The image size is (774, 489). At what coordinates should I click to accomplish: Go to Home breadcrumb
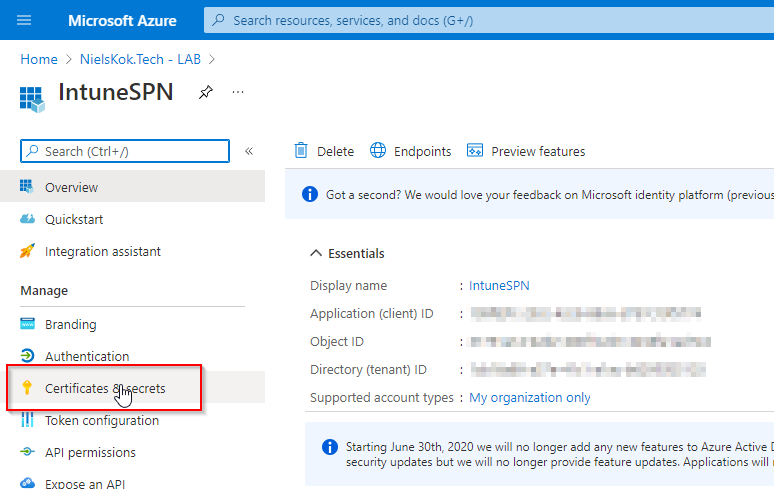(x=39, y=59)
